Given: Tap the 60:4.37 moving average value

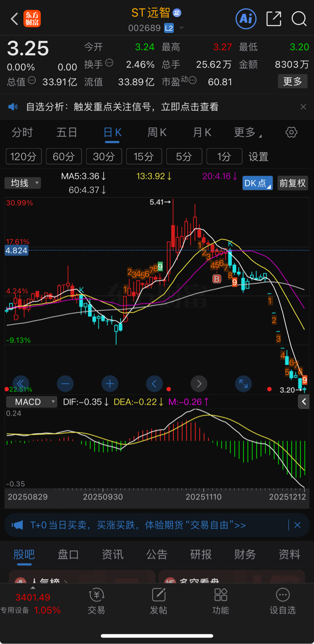Looking at the screenshot, I should point(87,190).
